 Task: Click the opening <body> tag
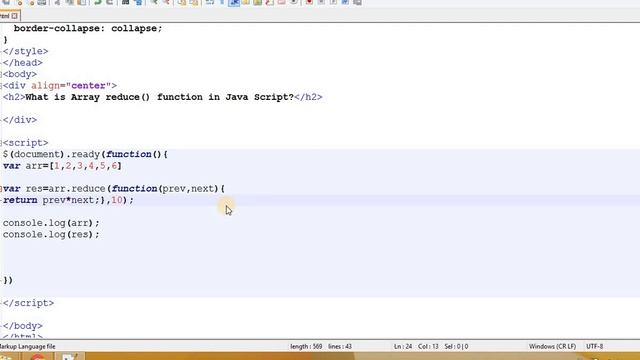(x=20, y=74)
